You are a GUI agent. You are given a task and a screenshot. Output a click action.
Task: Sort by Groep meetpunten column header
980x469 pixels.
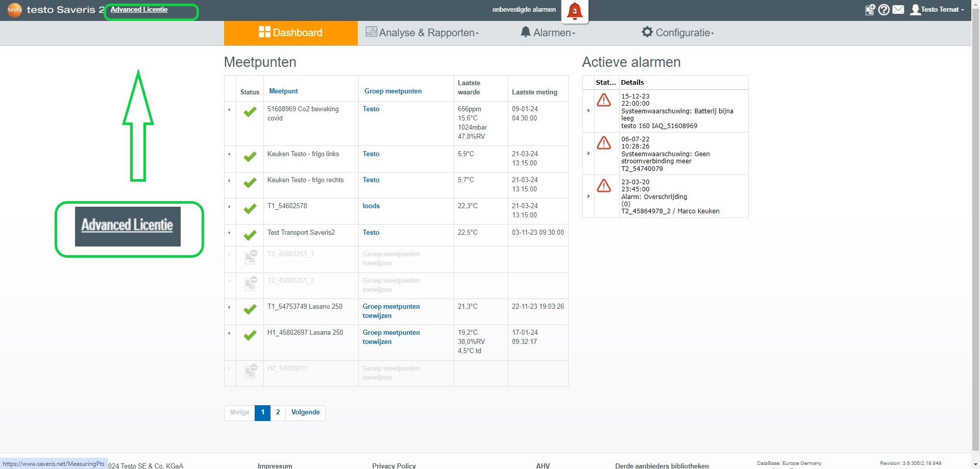[x=393, y=91]
